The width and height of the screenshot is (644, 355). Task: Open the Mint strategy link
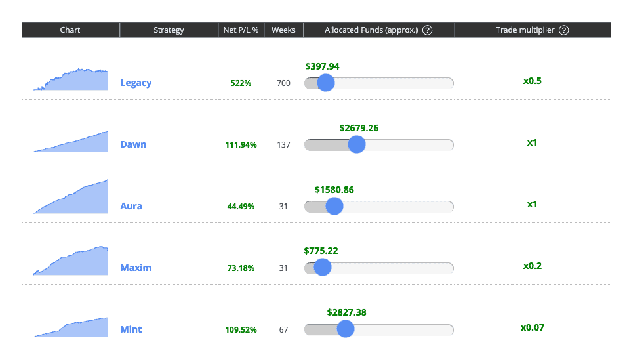coord(131,329)
